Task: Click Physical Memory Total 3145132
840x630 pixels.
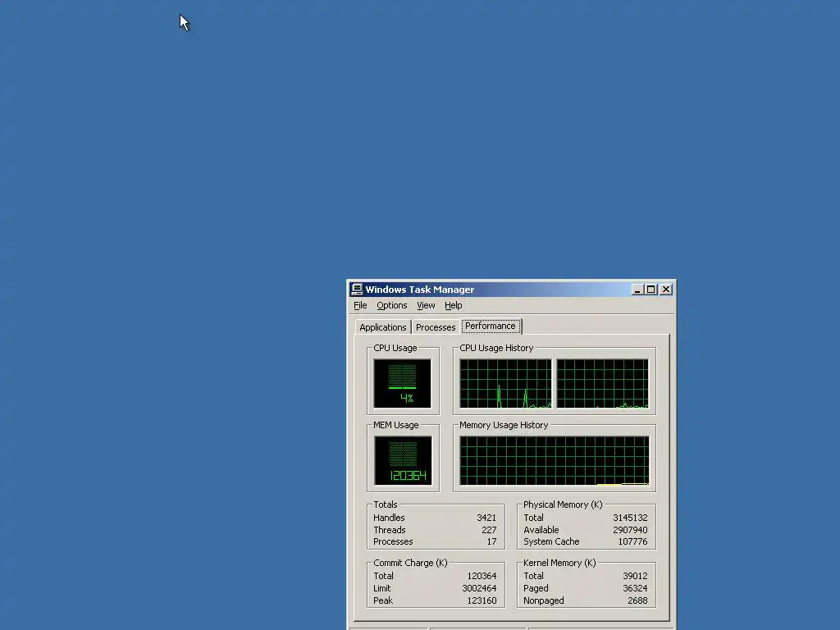Action: click(x=630, y=518)
